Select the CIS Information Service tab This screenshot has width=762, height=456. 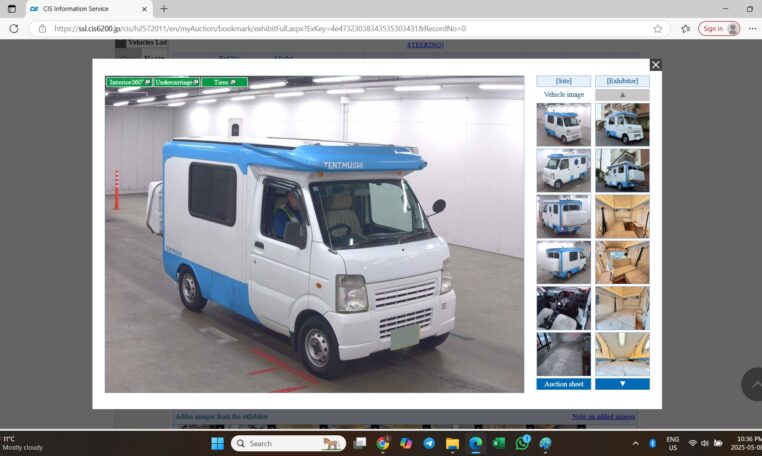(88, 9)
